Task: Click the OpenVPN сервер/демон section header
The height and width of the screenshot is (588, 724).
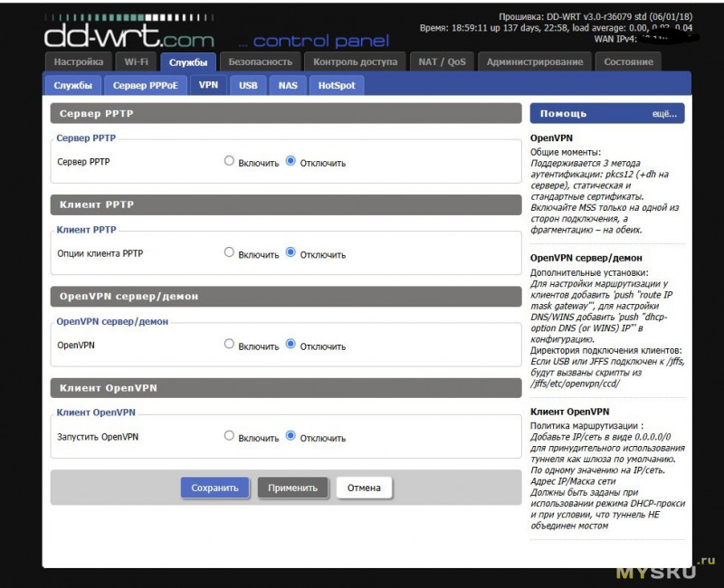Action: 286,297
